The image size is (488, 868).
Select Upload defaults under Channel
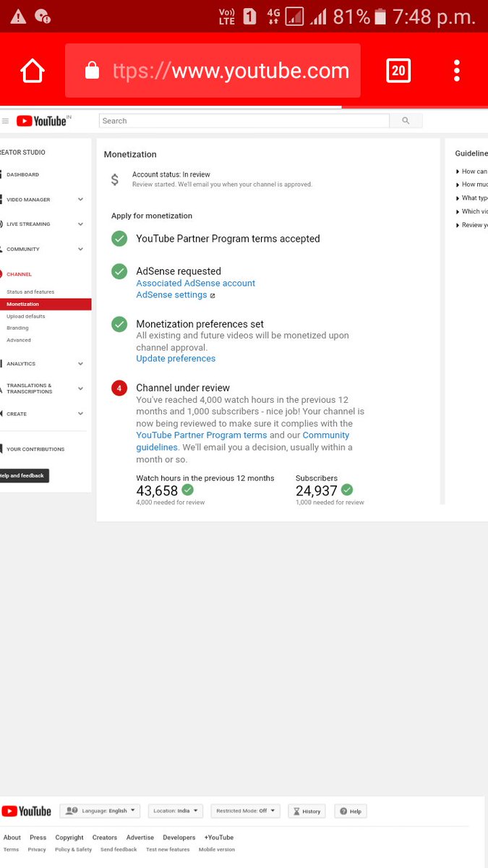[25, 316]
